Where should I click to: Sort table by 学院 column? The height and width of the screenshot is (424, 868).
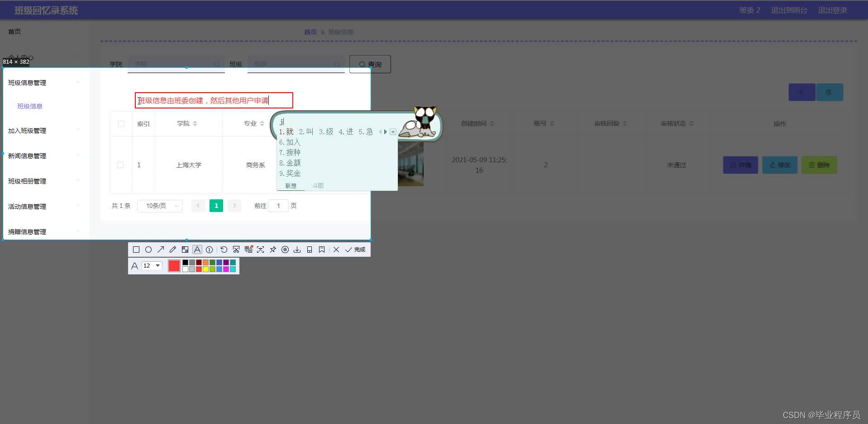click(x=195, y=123)
